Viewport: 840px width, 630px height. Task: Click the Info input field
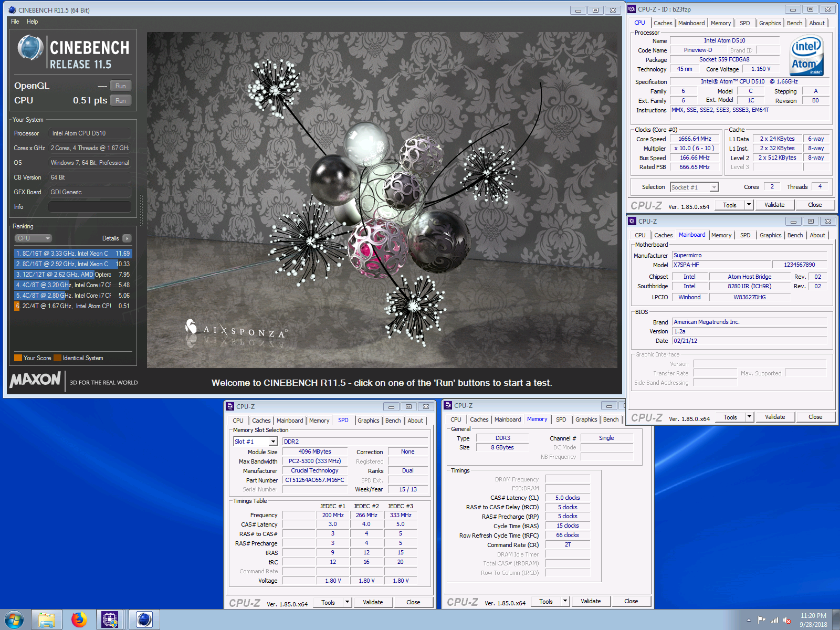point(90,207)
